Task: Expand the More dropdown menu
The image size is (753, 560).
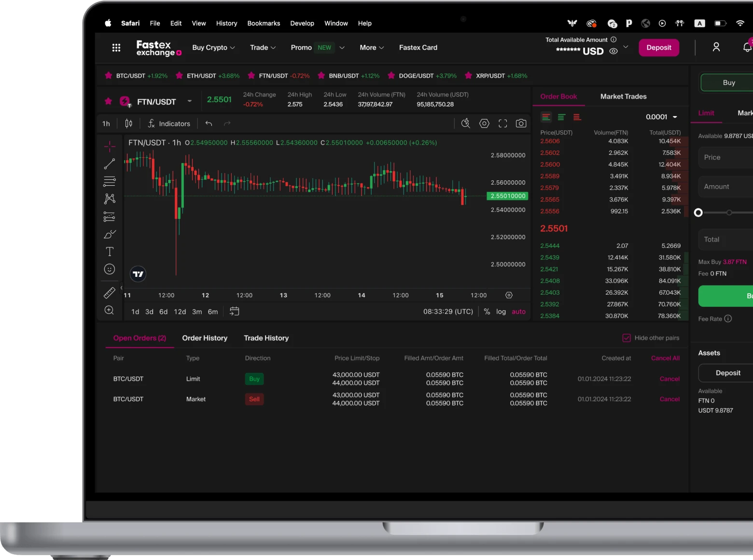Action: tap(372, 48)
